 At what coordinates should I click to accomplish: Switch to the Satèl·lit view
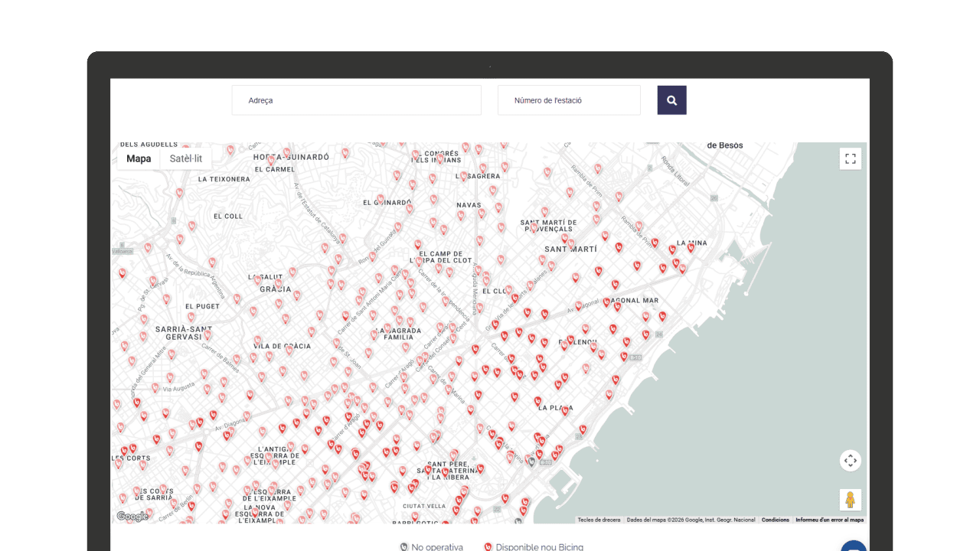click(x=186, y=158)
